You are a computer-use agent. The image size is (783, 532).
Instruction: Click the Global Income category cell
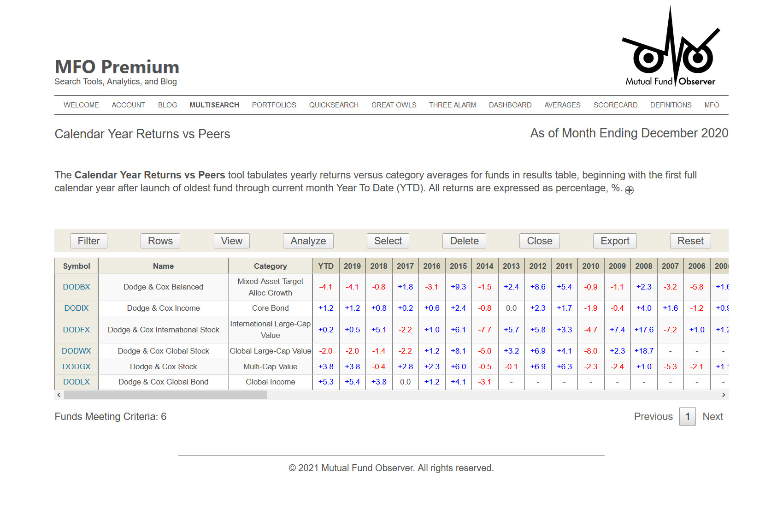click(271, 382)
